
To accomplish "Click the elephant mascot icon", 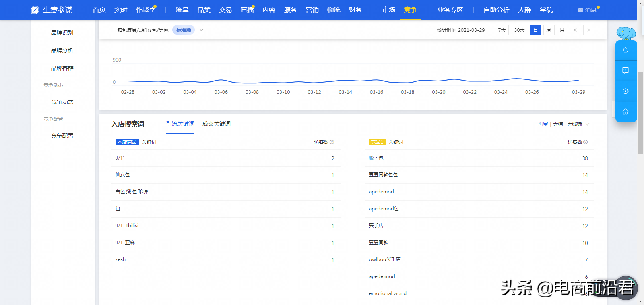I will pyautogui.click(x=626, y=33).
